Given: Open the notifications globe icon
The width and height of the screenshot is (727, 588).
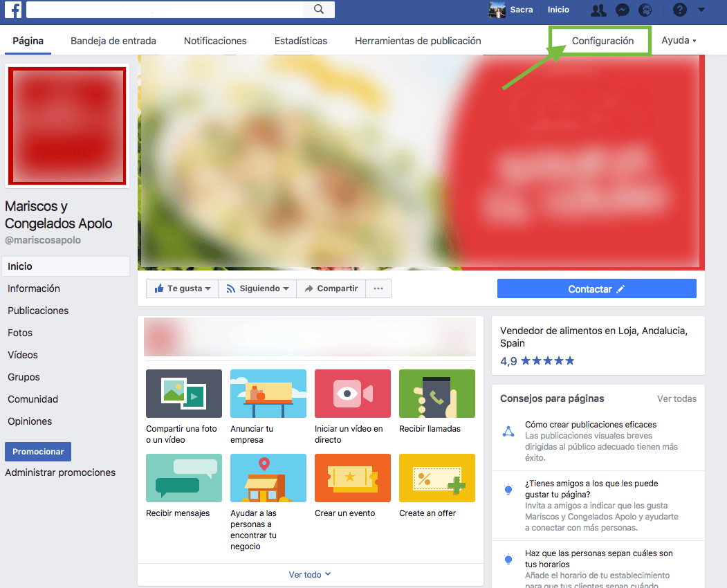Looking at the screenshot, I should tap(645, 10).
